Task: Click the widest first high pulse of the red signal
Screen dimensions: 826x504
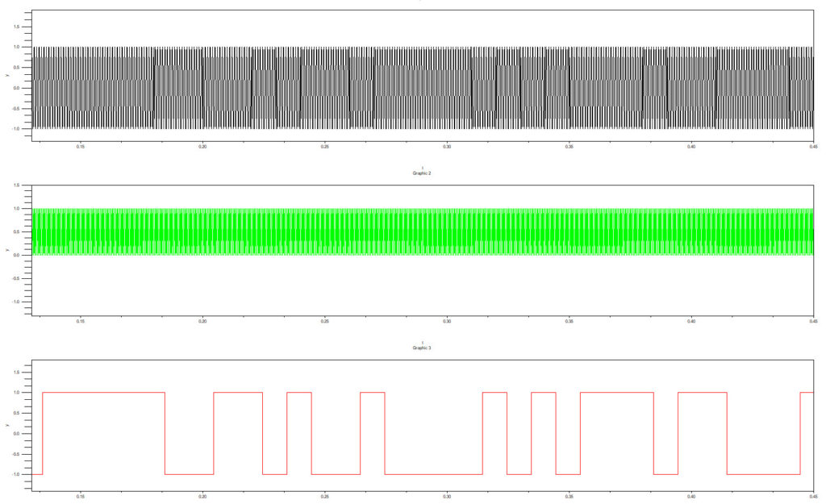Action: [103, 393]
